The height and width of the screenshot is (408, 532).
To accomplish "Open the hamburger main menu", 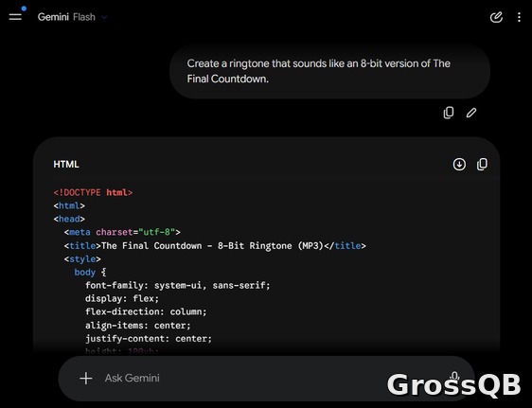I will (15, 17).
